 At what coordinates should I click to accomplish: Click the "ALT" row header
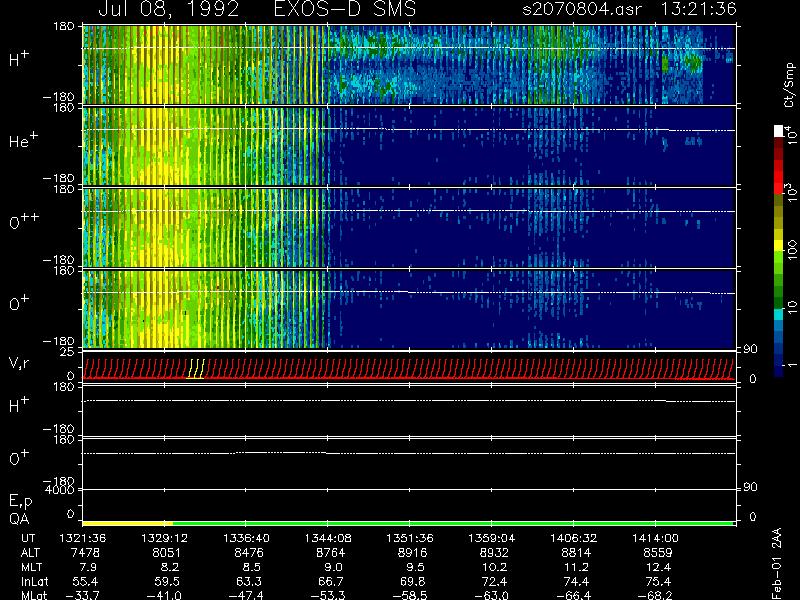click(31, 553)
